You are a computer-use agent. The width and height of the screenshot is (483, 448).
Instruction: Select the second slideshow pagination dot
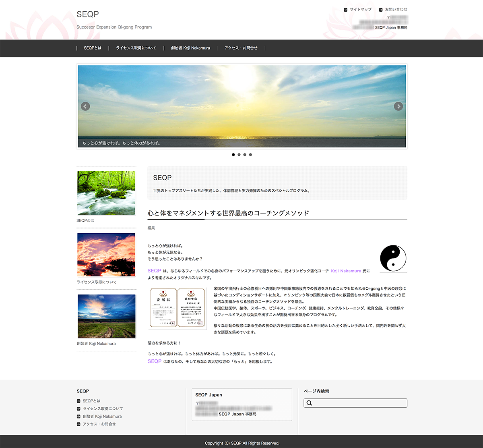(239, 155)
